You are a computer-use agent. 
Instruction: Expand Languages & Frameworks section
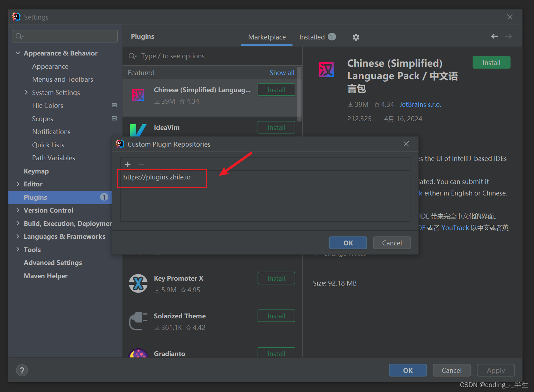pos(18,236)
